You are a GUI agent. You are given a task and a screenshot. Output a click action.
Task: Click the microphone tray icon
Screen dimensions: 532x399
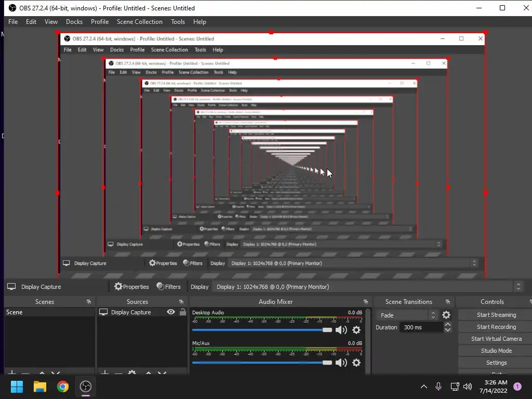(x=438, y=387)
